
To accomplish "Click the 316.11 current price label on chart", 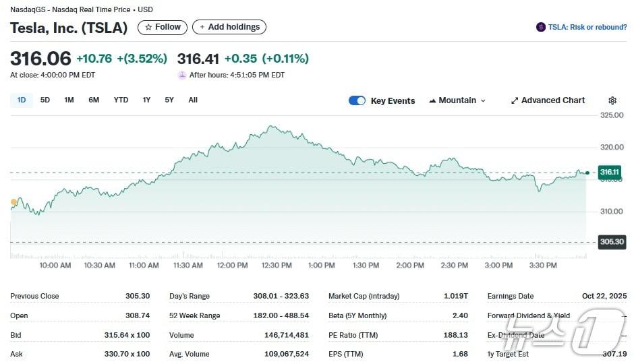I will (609, 172).
